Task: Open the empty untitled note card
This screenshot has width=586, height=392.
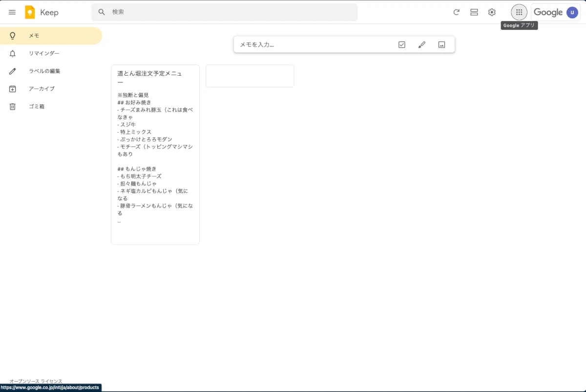Action: coord(250,76)
